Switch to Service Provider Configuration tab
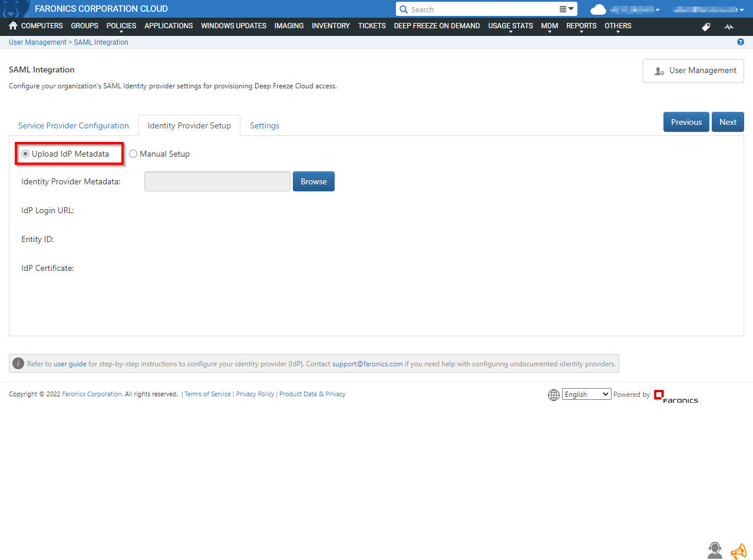753x560 pixels. [x=74, y=125]
